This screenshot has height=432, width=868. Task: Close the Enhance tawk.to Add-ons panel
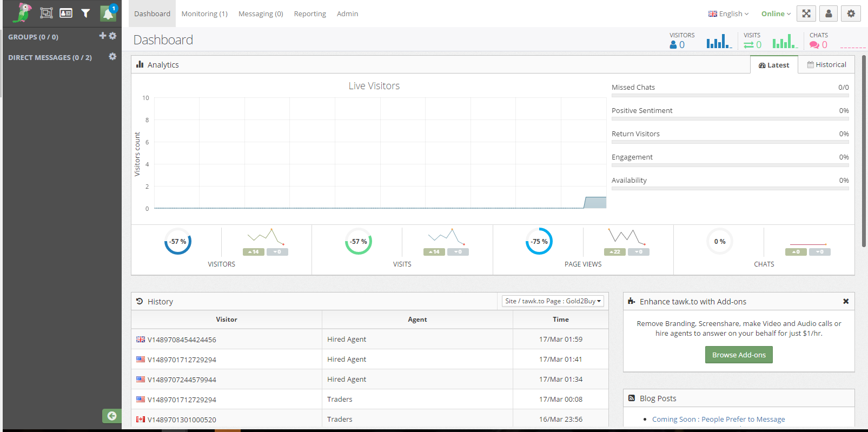tap(846, 301)
